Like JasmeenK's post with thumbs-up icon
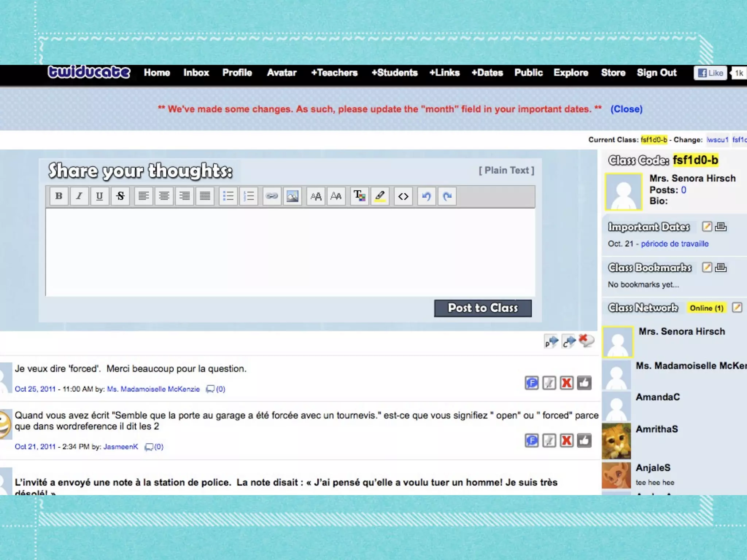The image size is (747, 560). pyautogui.click(x=584, y=440)
